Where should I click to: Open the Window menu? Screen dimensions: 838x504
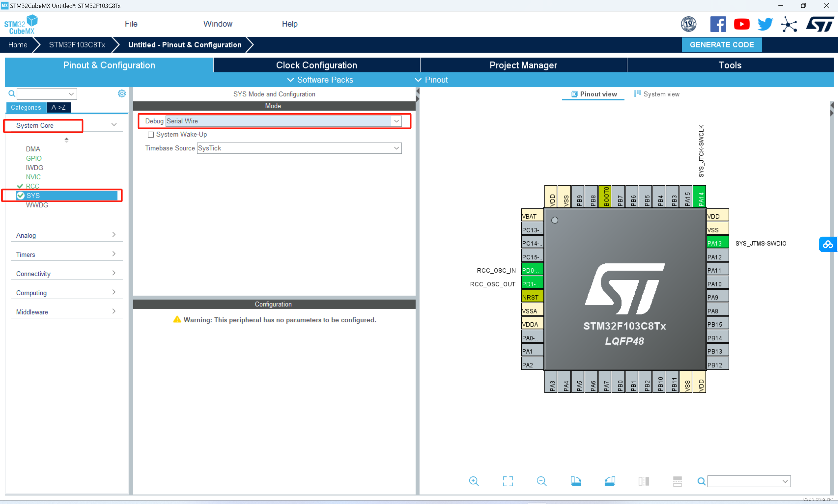pos(218,24)
